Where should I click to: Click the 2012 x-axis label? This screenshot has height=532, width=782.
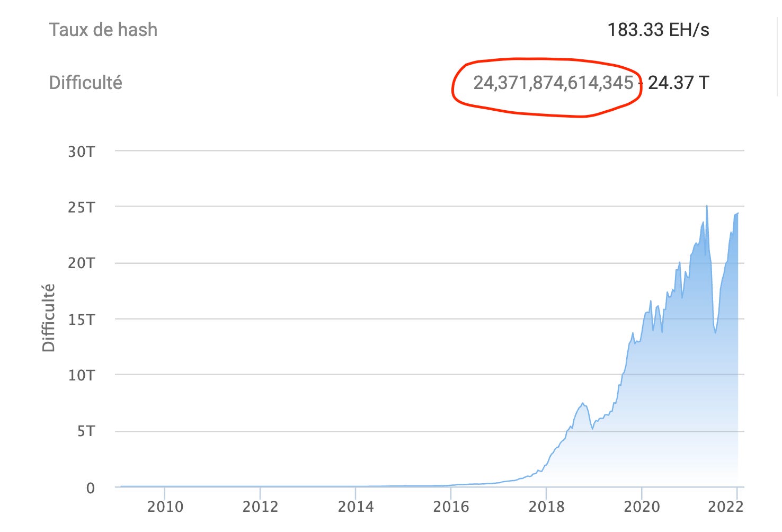[x=260, y=507]
